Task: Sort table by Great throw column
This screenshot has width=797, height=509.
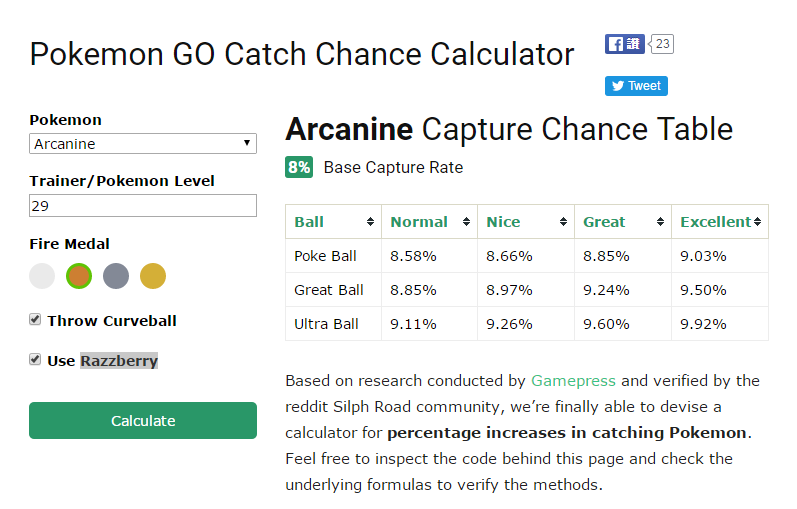Action: pyautogui.click(x=621, y=222)
